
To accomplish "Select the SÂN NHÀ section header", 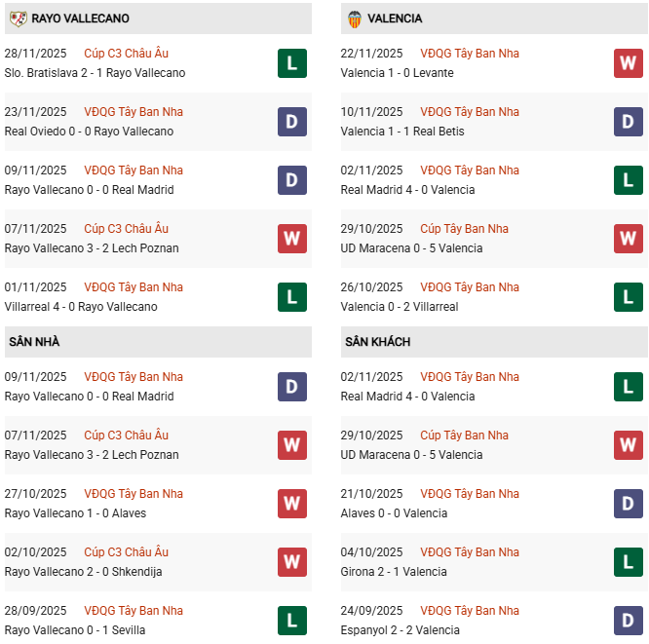I will click(35, 342).
